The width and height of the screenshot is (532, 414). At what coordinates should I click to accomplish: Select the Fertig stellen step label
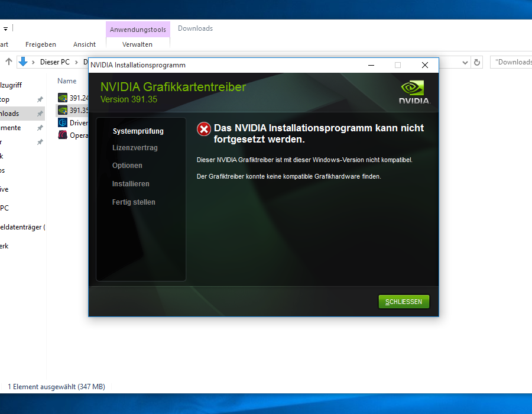134,202
